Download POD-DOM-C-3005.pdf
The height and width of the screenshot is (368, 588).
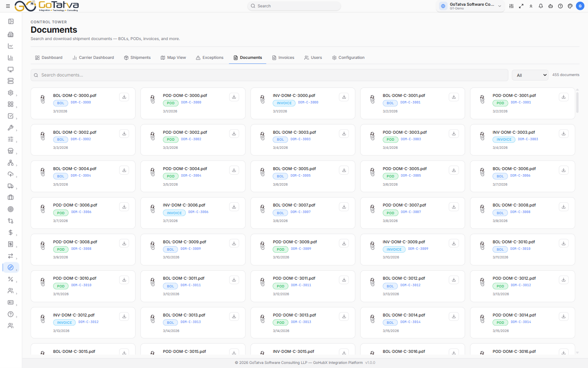point(454,170)
